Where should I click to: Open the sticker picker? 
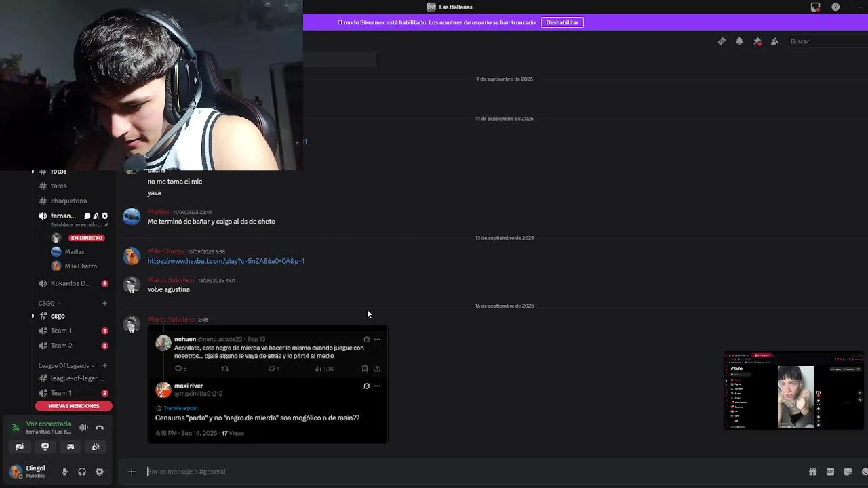click(848, 472)
